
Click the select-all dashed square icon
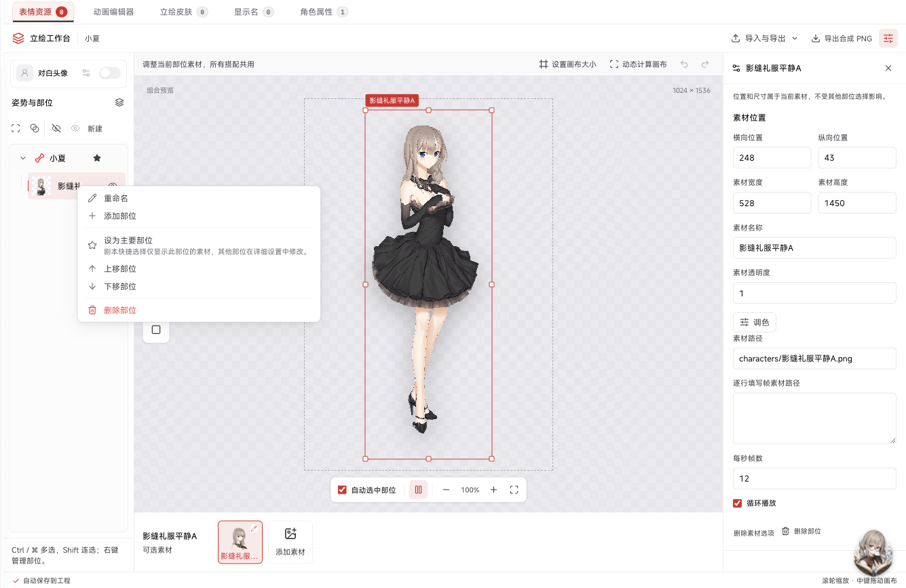click(16, 128)
